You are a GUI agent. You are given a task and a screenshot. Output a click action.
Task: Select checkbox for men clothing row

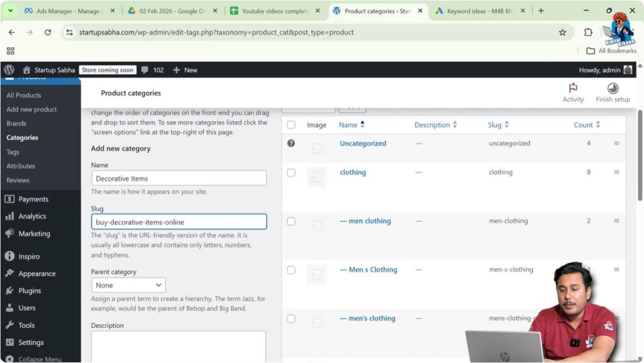(x=291, y=221)
